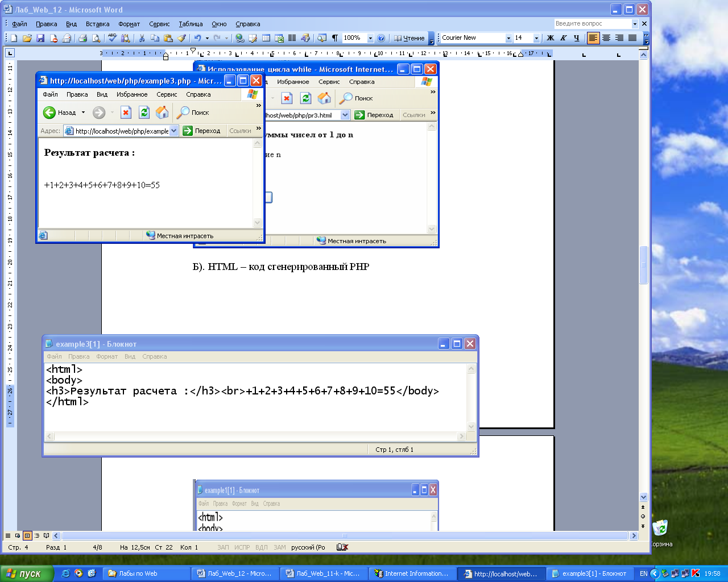The width and height of the screenshot is (728, 582).
Task: Open Notepad's Правка menu
Action: click(x=78, y=356)
